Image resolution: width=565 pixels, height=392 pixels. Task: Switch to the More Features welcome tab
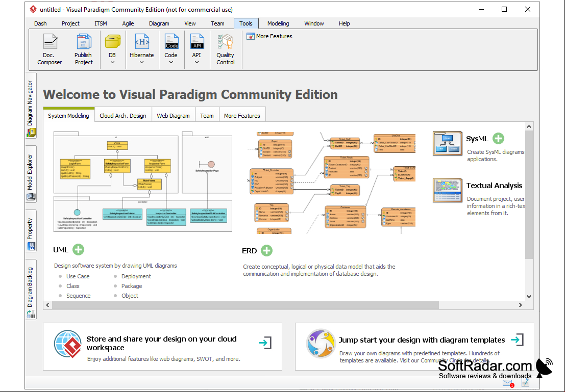tap(242, 116)
